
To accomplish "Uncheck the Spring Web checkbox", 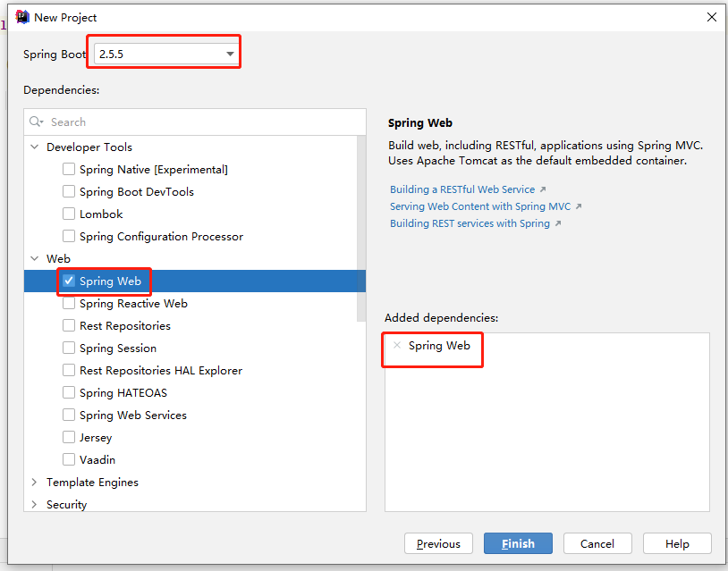I will (69, 281).
